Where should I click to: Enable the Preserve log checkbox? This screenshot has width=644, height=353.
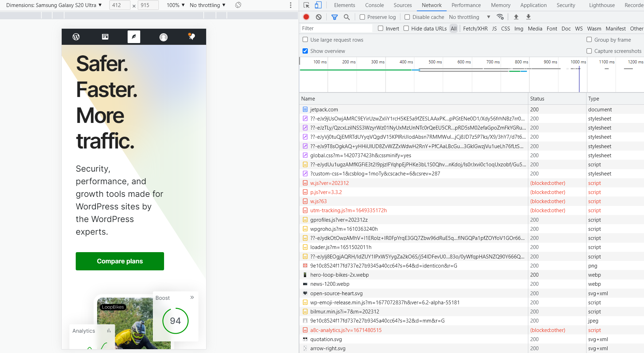click(x=362, y=17)
